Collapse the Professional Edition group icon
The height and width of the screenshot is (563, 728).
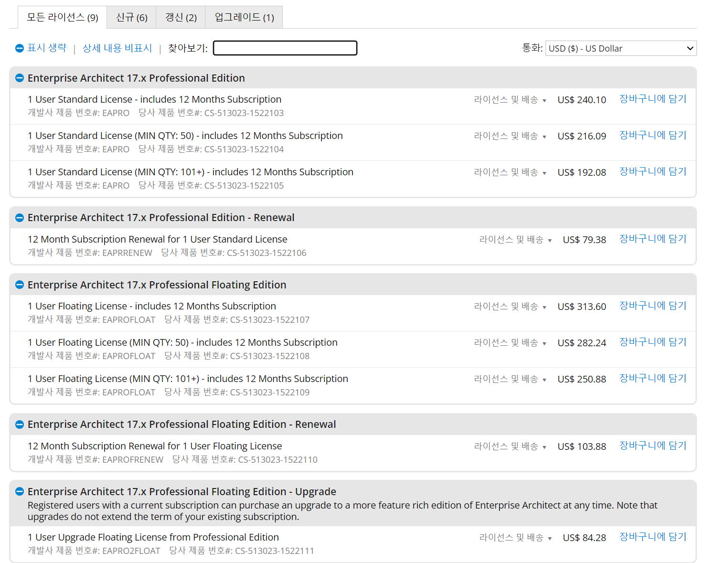pos(20,78)
